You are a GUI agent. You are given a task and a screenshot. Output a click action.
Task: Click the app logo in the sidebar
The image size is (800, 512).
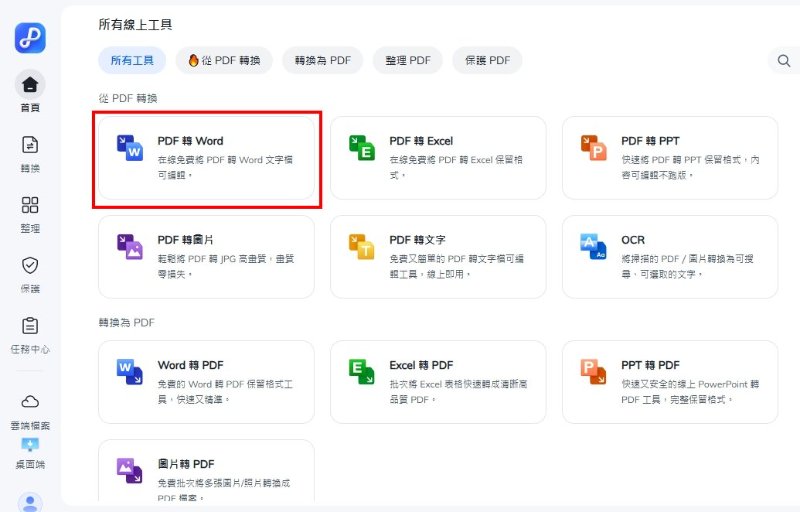[30, 38]
